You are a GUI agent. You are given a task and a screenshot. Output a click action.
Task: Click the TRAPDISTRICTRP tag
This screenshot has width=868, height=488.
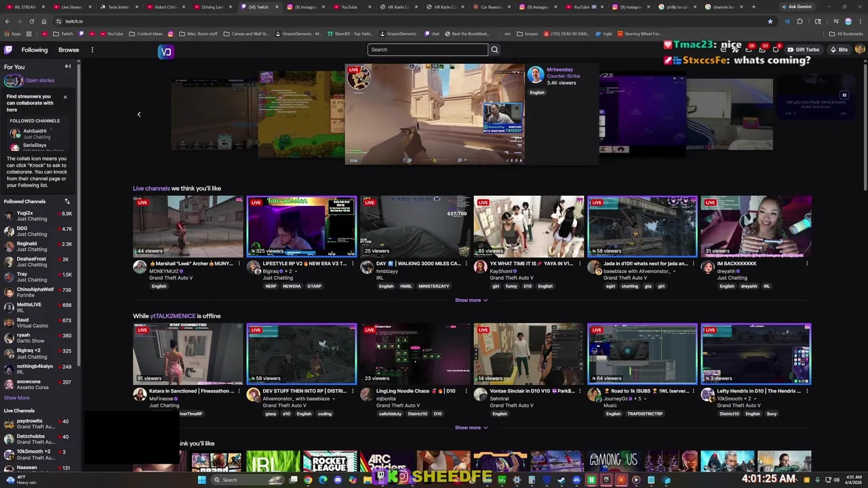pos(645,413)
